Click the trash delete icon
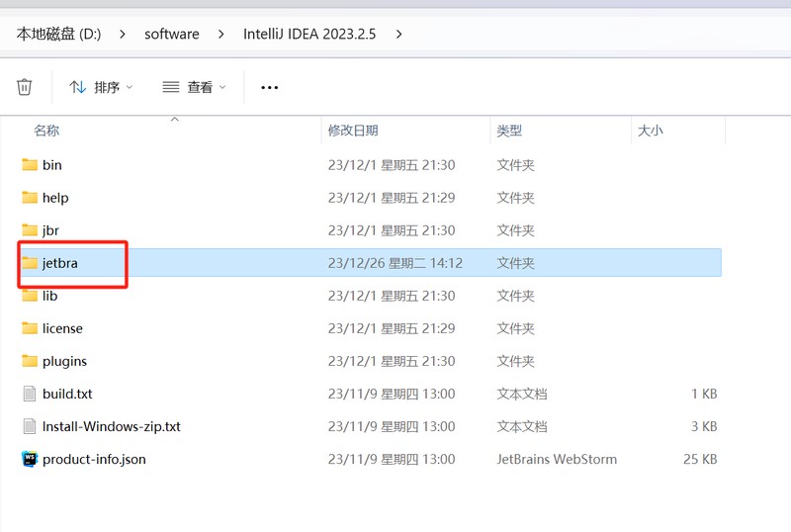 [24, 87]
